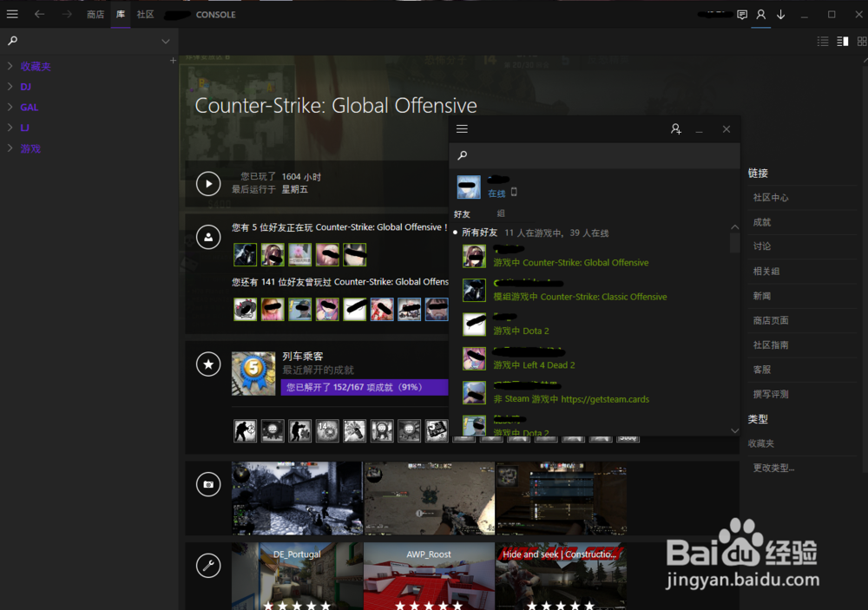868x610 pixels.
Task: Open the 社区指南 link
Action: click(x=771, y=344)
